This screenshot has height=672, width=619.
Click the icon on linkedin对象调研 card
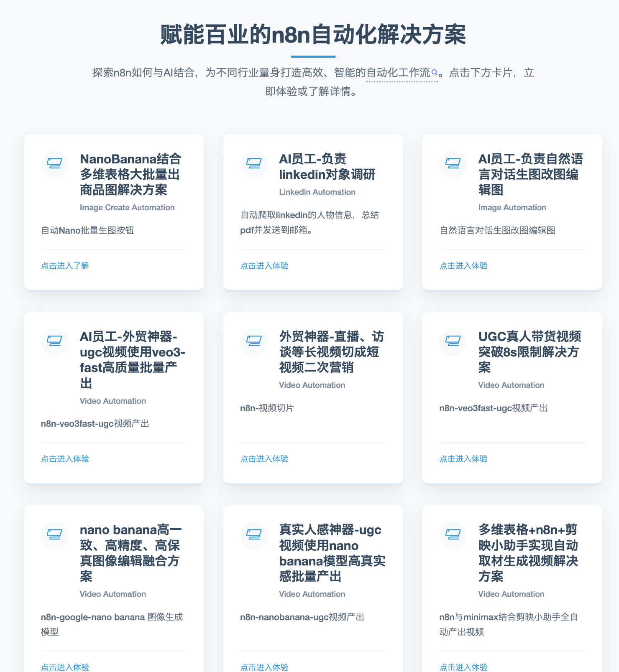(254, 164)
